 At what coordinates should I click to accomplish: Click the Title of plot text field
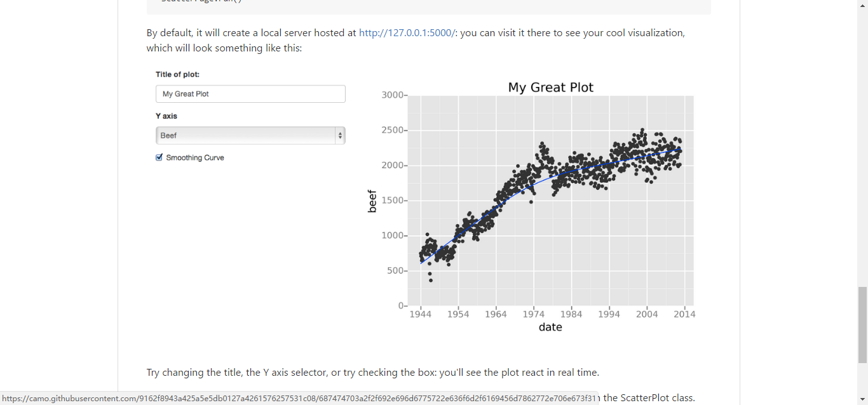[x=250, y=94]
